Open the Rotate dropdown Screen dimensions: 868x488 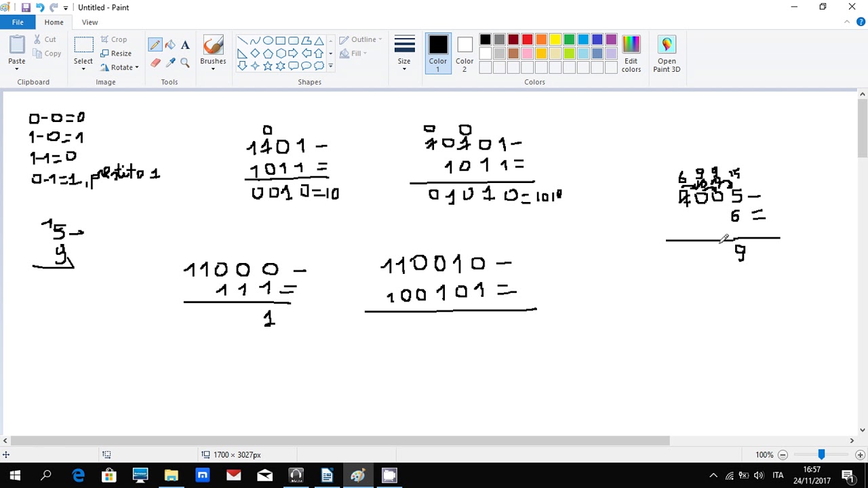click(120, 68)
